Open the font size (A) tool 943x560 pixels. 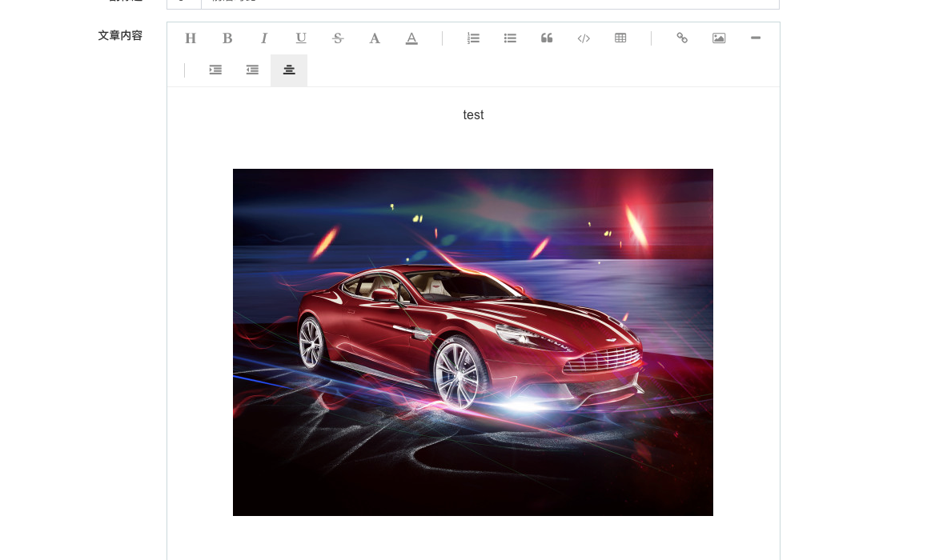pyautogui.click(x=375, y=38)
